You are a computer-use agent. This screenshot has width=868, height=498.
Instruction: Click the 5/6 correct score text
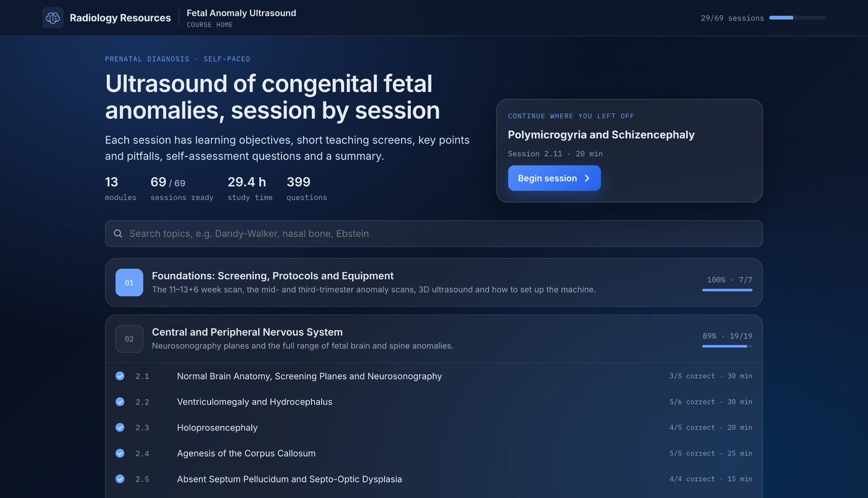click(692, 402)
